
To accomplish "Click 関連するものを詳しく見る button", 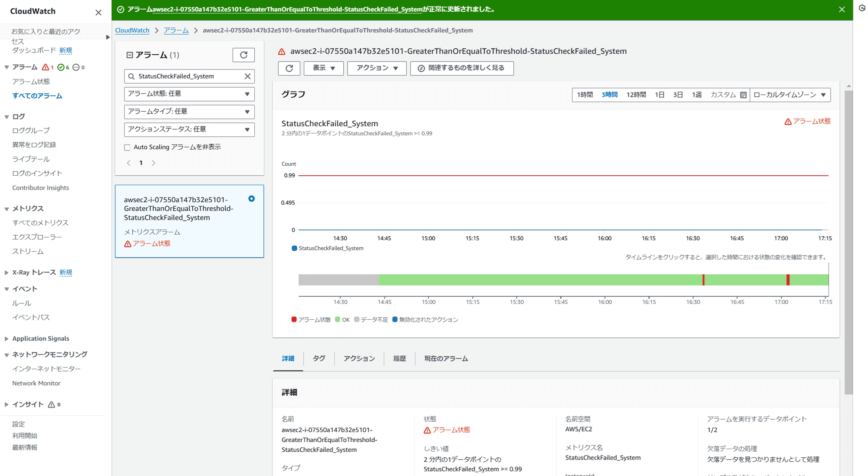I will 462,68.
